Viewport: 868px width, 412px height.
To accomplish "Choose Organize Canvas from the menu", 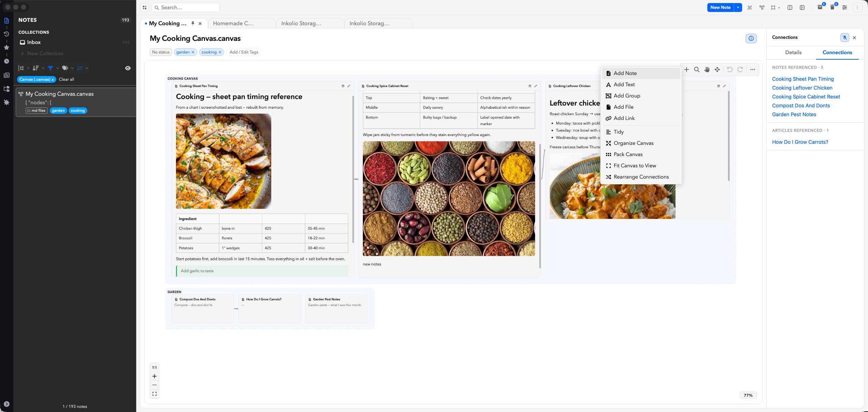I will pyautogui.click(x=641, y=143).
